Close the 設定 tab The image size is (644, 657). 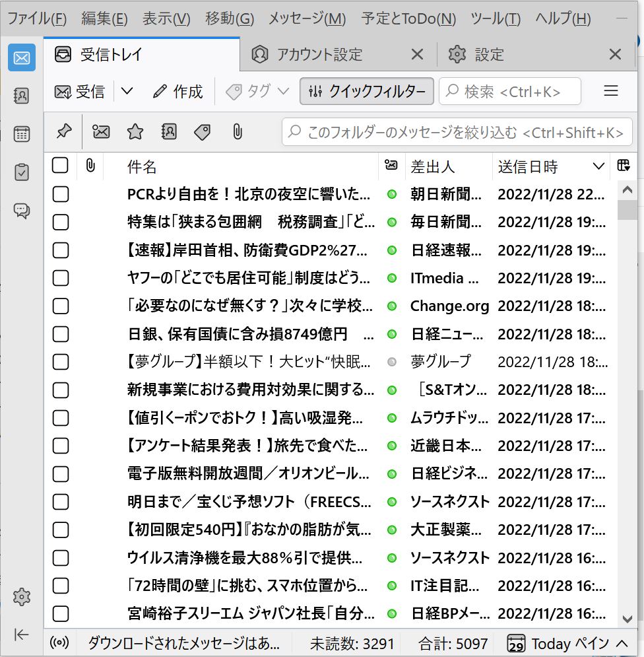coord(615,54)
